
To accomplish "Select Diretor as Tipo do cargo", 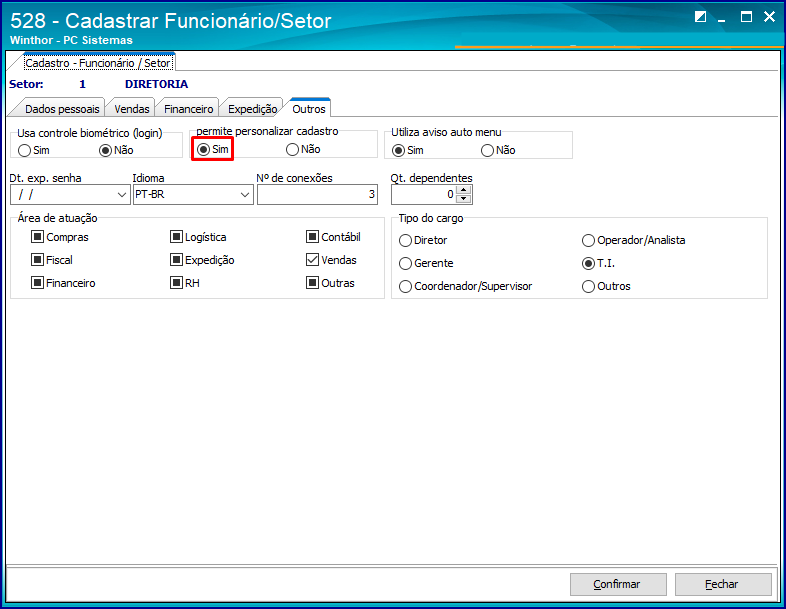I will click(x=423, y=241).
